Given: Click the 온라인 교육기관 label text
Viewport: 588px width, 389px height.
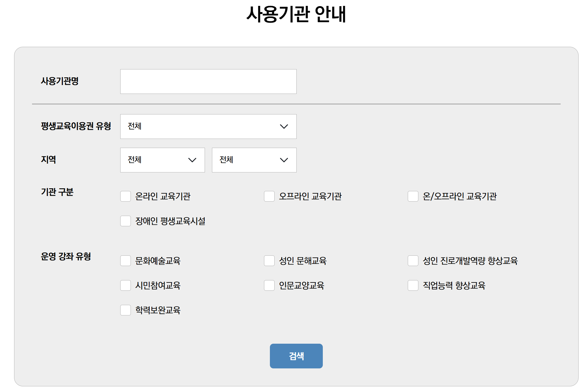Looking at the screenshot, I should click(163, 196).
